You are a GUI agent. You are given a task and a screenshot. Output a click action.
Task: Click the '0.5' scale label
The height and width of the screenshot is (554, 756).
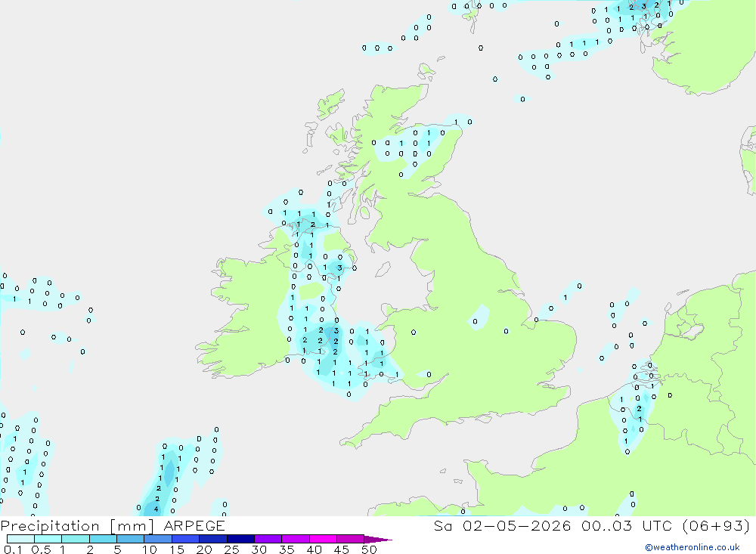pyautogui.click(x=41, y=549)
